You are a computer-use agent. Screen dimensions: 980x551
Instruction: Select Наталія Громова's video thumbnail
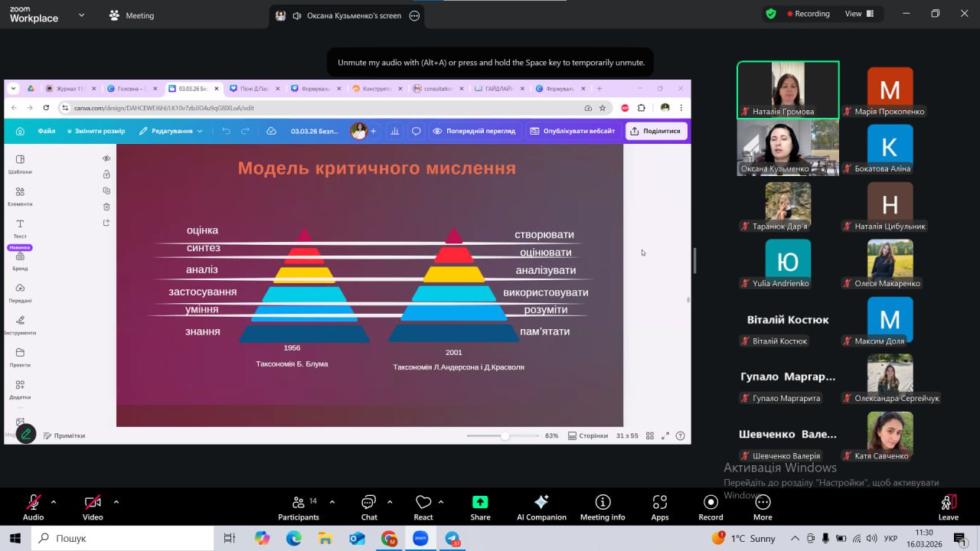point(788,90)
